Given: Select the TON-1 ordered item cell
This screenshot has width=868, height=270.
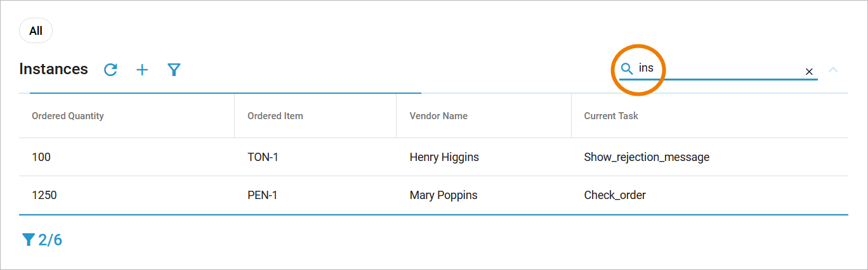Looking at the screenshot, I should point(263,157).
